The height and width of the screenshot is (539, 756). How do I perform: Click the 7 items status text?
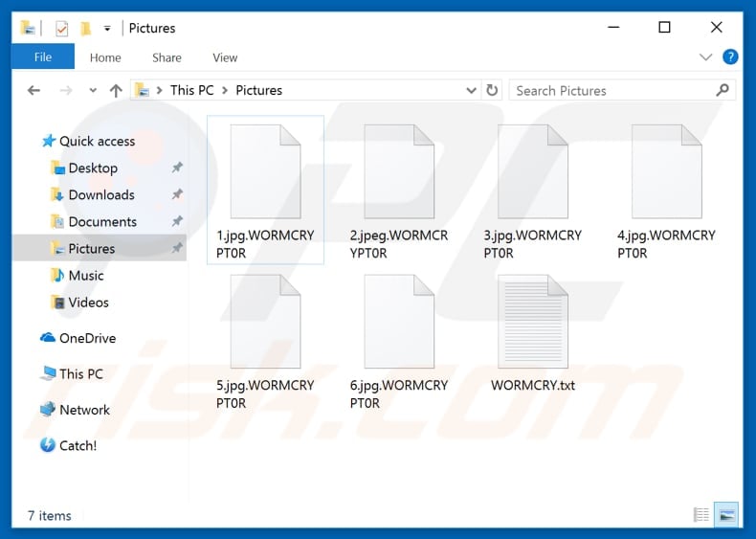[x=49, y=516]
